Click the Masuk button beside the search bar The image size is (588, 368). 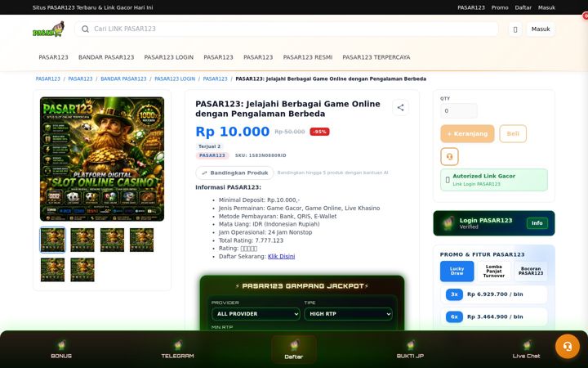pos(541,29)
